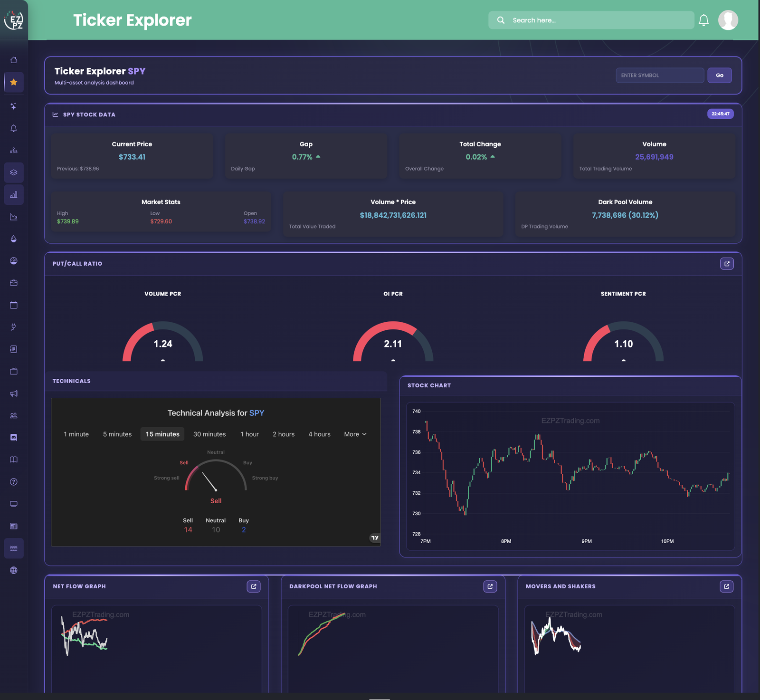Open the globe sidebar icon

(14, 570)
